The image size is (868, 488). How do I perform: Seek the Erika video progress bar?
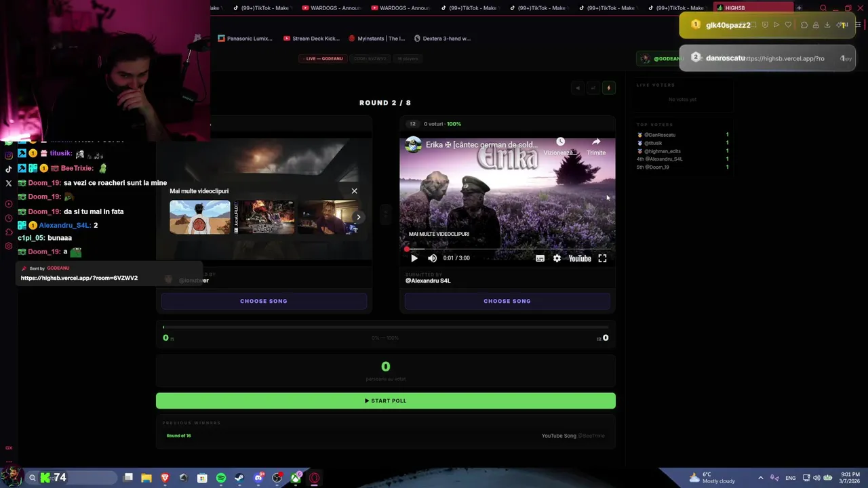(x=507, y=249)
